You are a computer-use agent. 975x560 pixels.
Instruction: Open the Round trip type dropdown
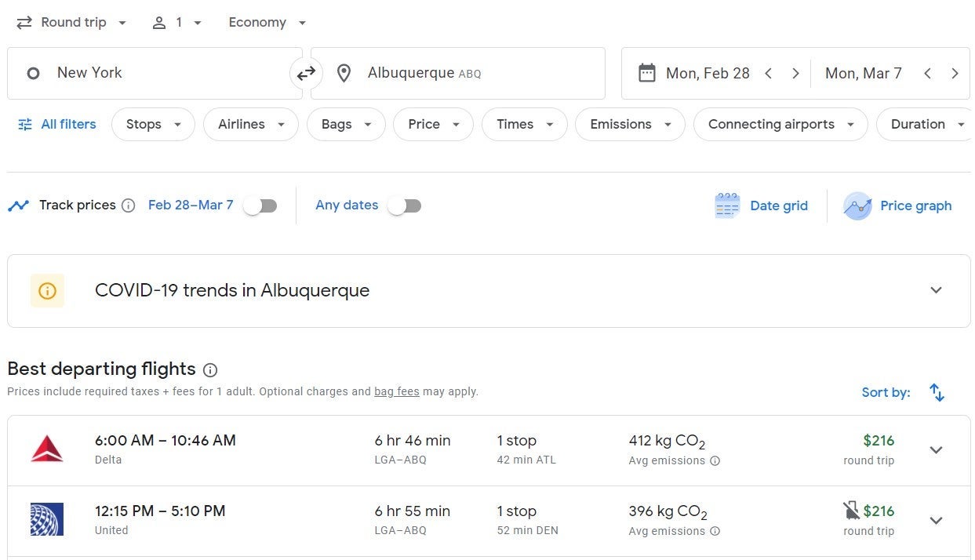click(x=72, y=23)
